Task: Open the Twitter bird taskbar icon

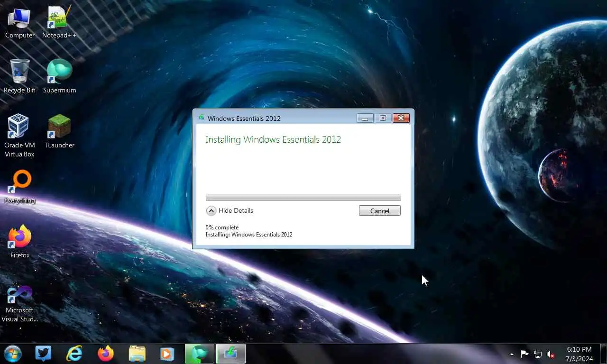Action: (x=43, y=354)
